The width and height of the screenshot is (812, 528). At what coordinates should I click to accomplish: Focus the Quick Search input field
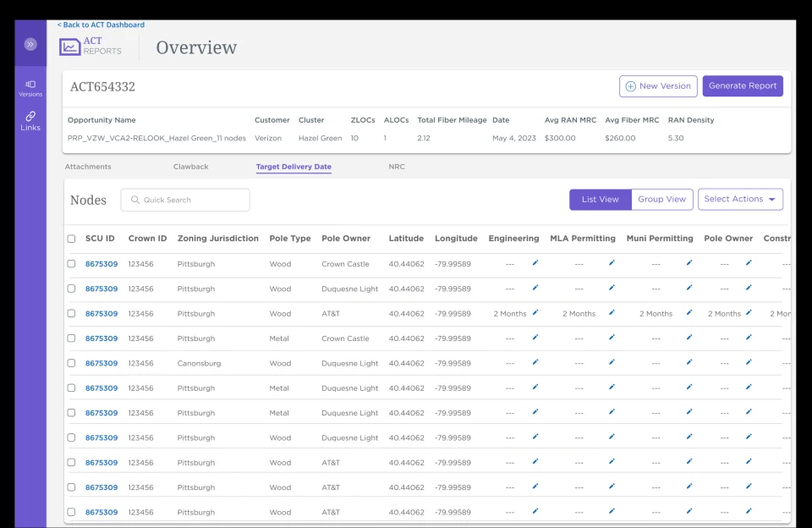pos(185,200)
